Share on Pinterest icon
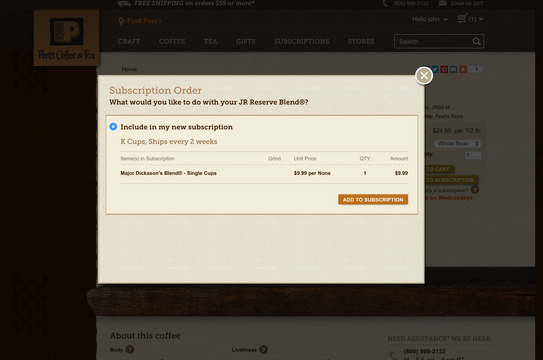The image size is (543, 360). coord(444,70)
